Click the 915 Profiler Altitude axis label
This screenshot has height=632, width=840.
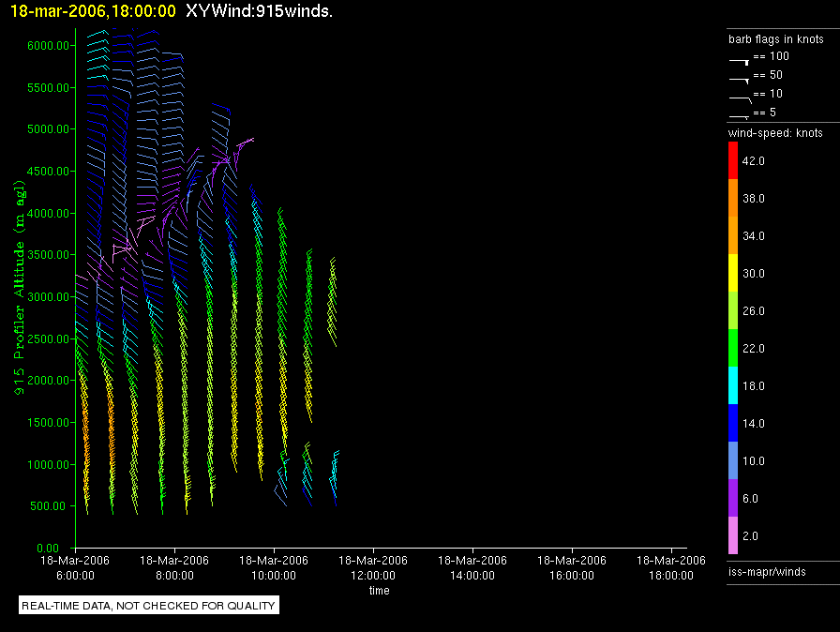[x=20, y=288]
